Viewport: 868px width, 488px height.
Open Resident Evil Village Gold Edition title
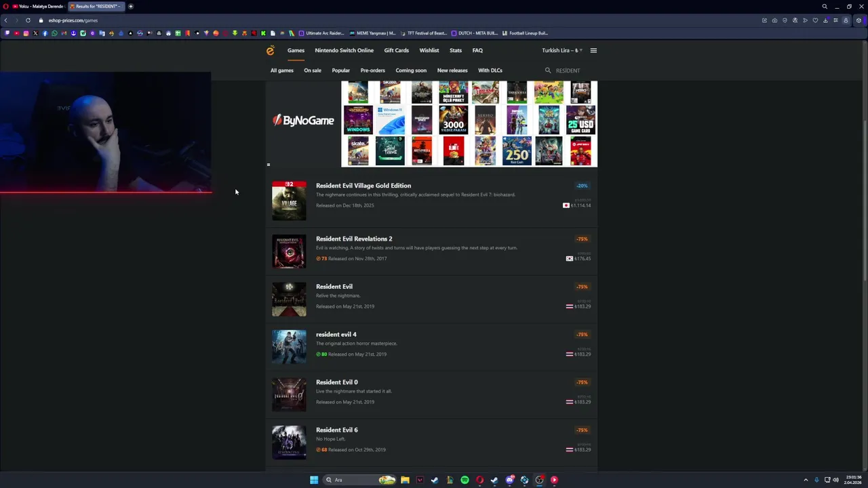(x=363, y=186)
